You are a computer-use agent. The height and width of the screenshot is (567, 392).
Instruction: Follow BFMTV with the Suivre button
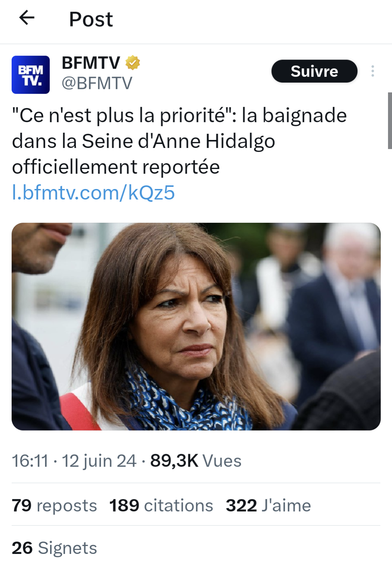pyautogui.click(x=314, y=71)
